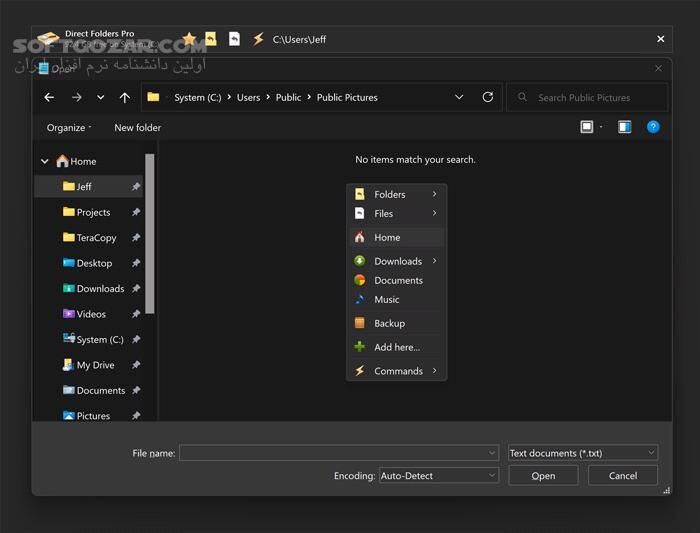
Task: Collapse the Home tree node
Action: tap(45, 161)
